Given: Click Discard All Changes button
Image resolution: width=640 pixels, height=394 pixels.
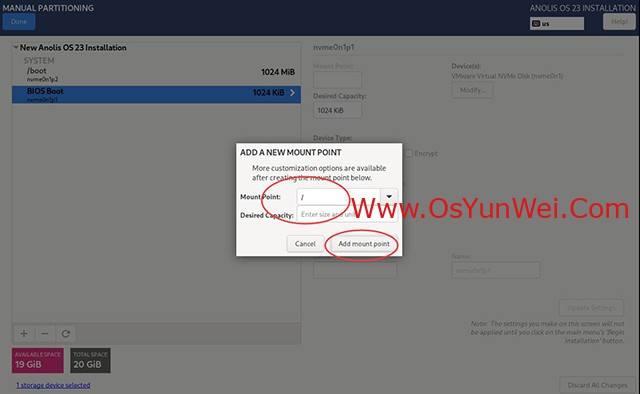Looking at the screenshot, I should pos(597,385).
